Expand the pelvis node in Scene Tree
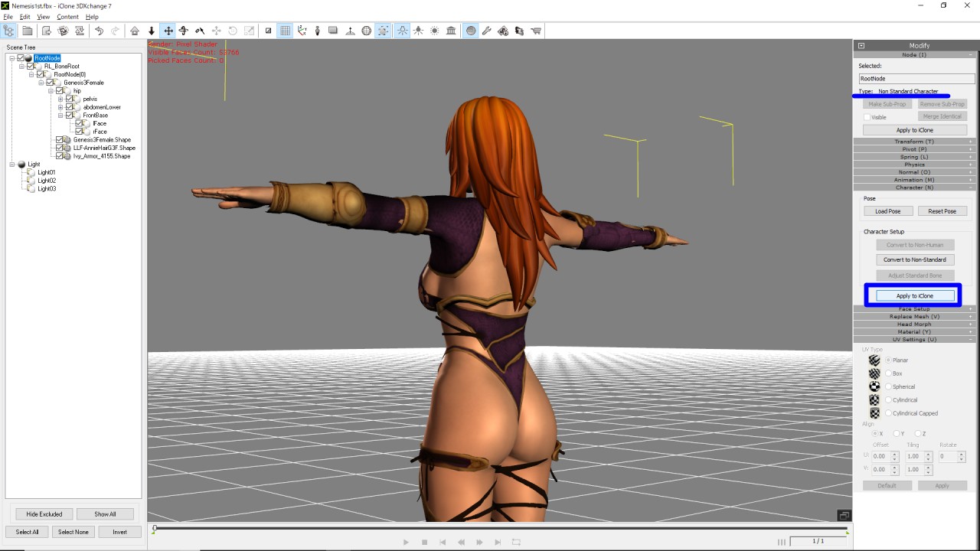The image size is (980, 551). coord(60,99)
